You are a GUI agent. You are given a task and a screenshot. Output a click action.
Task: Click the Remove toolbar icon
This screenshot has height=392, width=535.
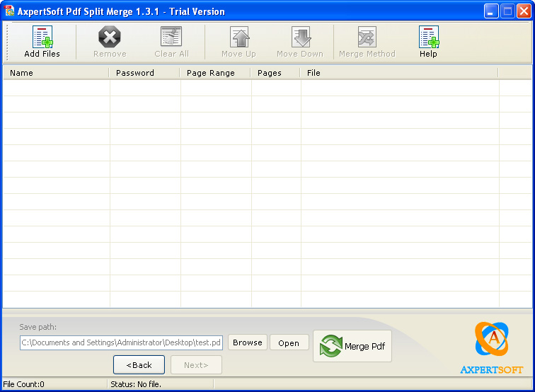pyautogui.click(x=110, y=37)
